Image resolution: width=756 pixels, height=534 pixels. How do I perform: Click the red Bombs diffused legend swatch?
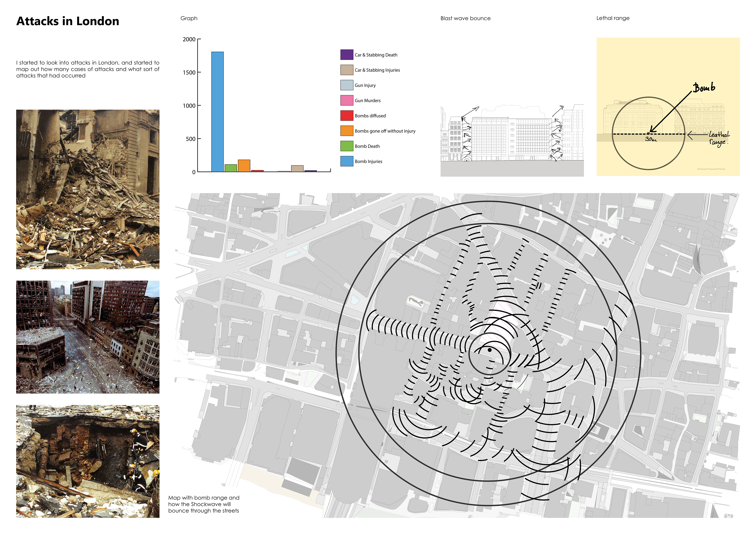click(347, 115)
